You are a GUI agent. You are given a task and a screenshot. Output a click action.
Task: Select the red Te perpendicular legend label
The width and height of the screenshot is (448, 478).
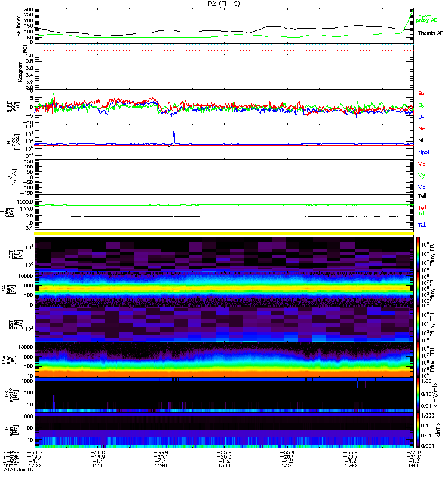(422, 207)
